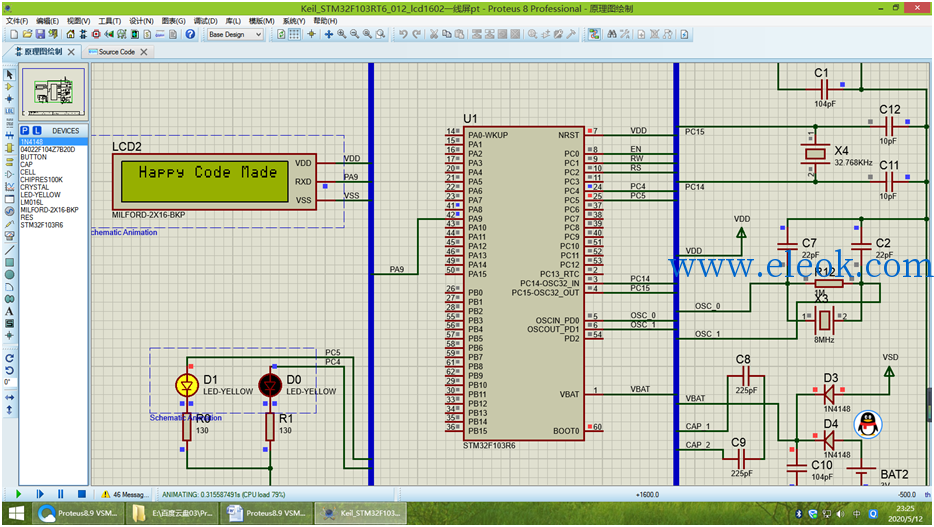Viewport: 934px width, 527px height.
Task: Click the Zoom Out magnifier icon
Action: pyautogui.click(x=354, y=35)
